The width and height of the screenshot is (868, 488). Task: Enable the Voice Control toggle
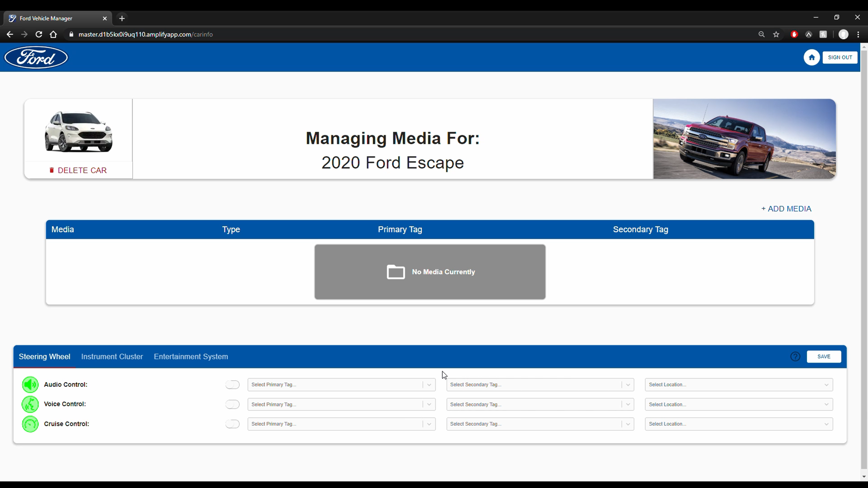(232, 404)
